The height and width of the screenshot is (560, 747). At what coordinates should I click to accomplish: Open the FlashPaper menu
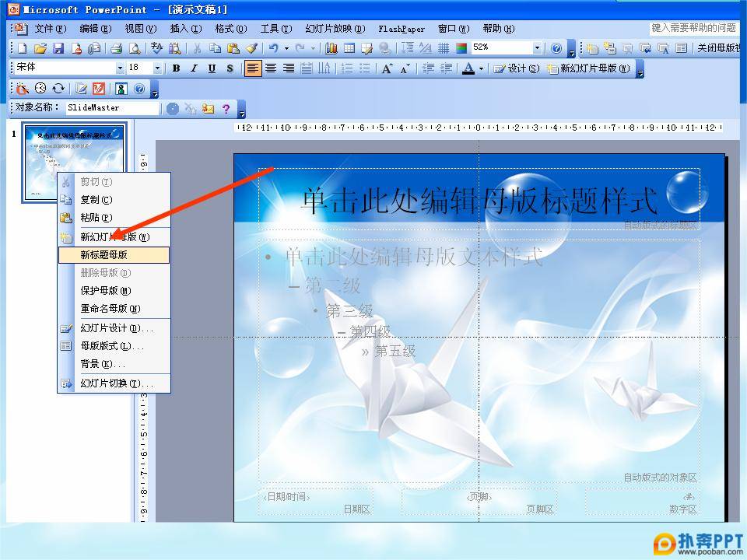[x=402, y=29]
